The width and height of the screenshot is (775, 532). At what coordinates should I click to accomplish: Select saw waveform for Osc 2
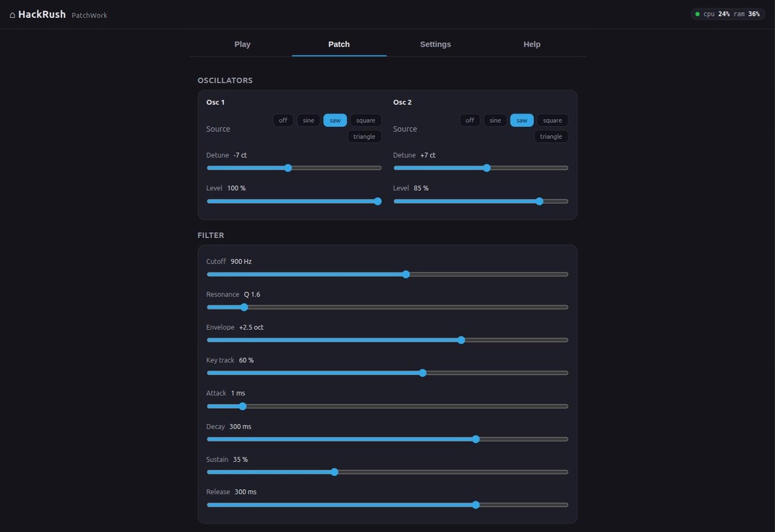tap(522, 120)
